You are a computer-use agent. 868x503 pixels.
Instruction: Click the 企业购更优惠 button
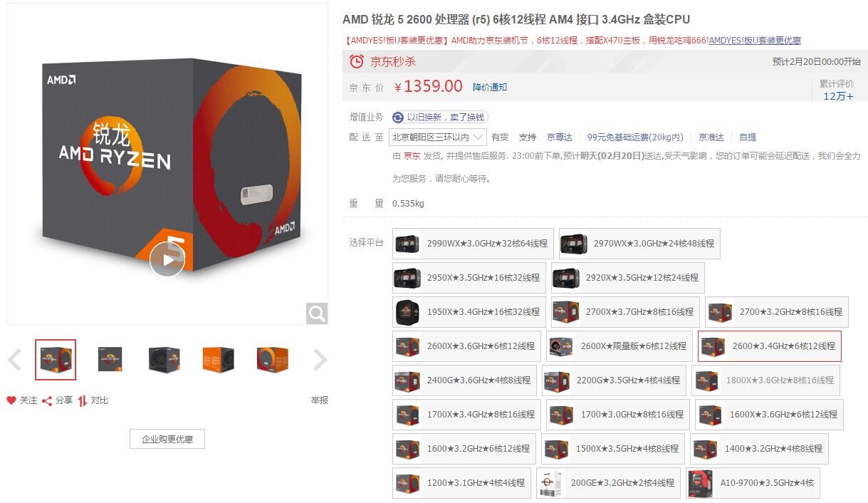(x=167, y=439)
